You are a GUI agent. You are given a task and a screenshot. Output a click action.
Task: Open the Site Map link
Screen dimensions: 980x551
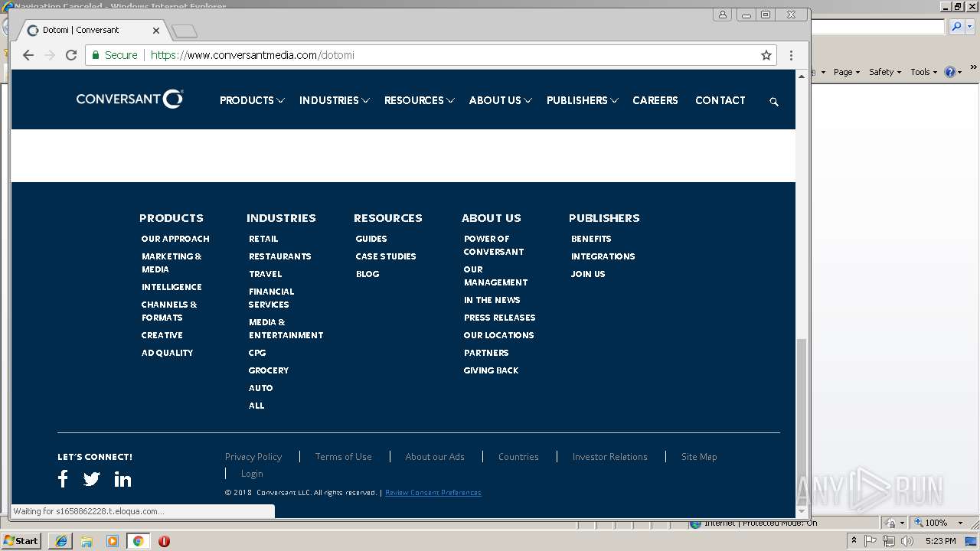point(699,457)
